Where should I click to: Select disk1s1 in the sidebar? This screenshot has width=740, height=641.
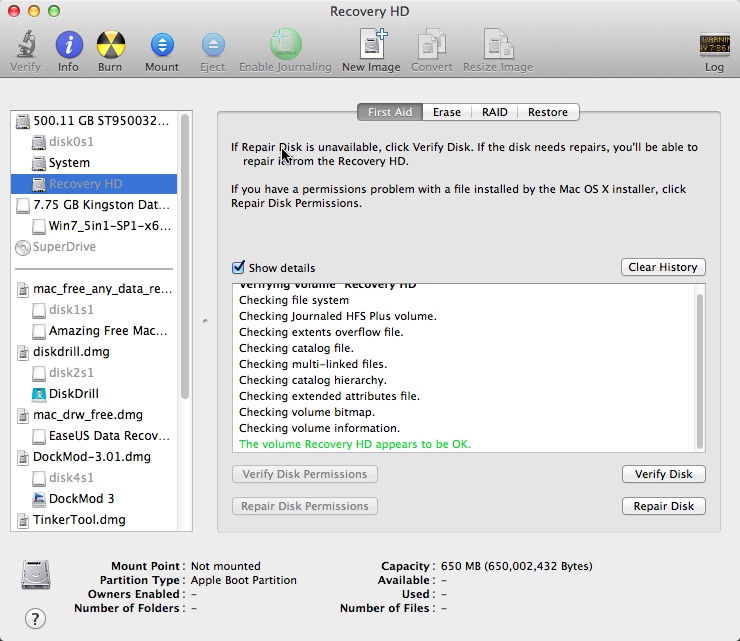(94, 310)
